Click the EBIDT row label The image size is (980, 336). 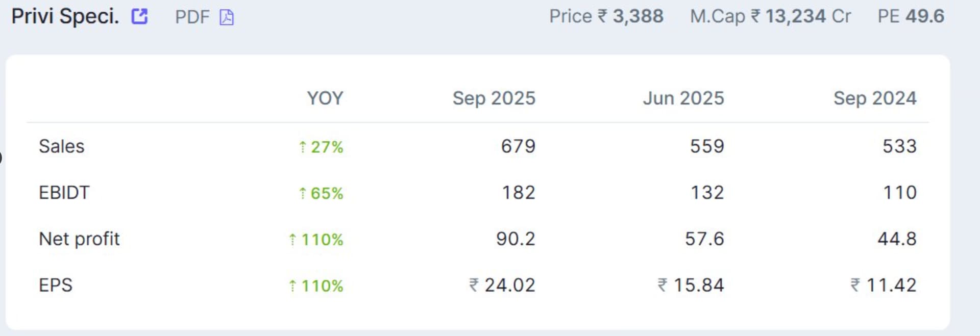(64, 193)
